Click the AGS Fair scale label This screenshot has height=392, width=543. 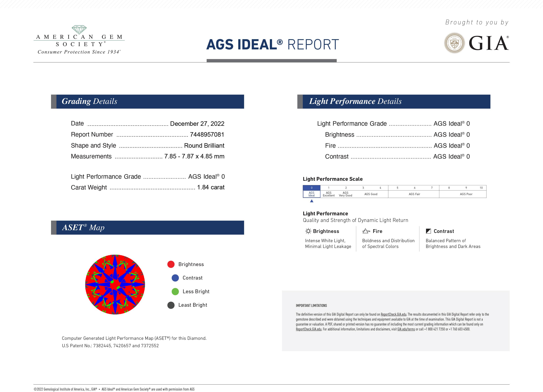[414, 194]
